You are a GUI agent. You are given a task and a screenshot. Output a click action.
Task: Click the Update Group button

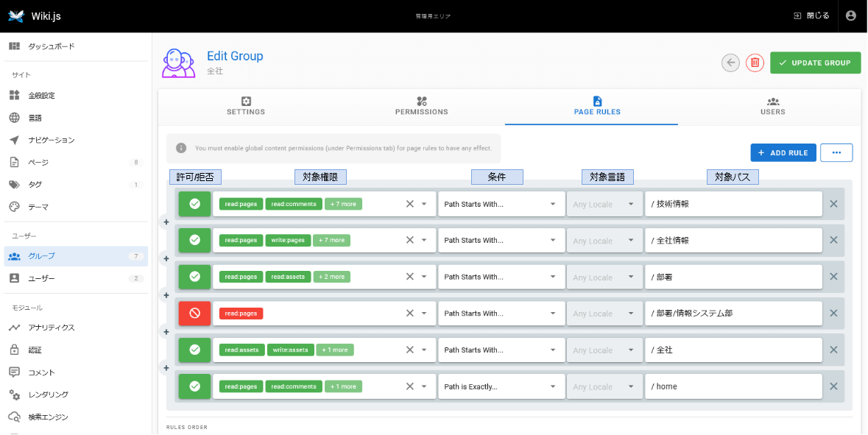coord(815,63)
